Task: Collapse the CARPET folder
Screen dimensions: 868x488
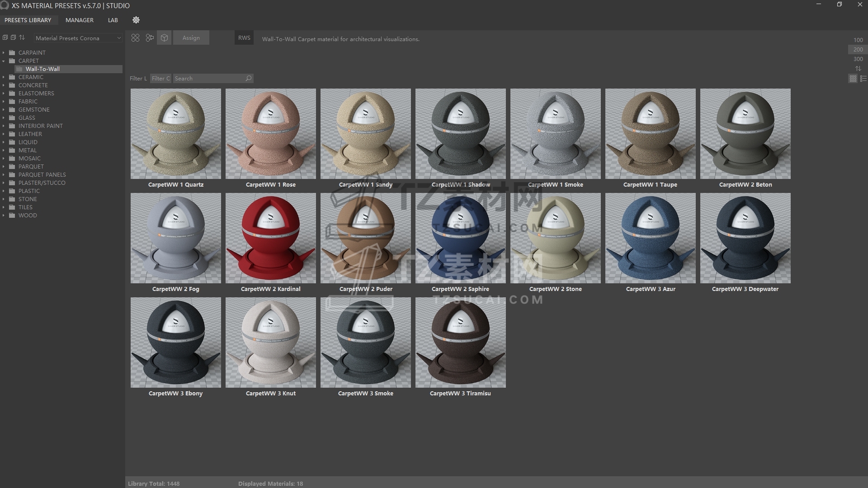Action: coord(4,61)
